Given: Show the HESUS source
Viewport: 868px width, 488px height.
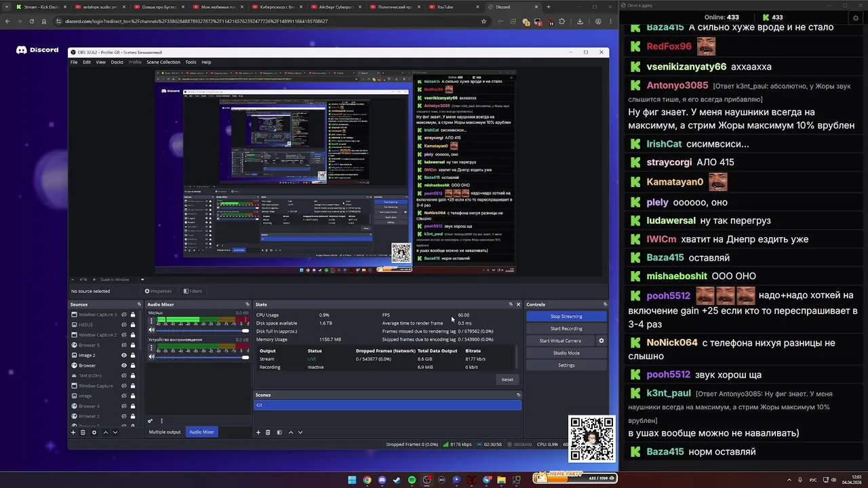Looking at the screenshot, I should coord(124,325).
